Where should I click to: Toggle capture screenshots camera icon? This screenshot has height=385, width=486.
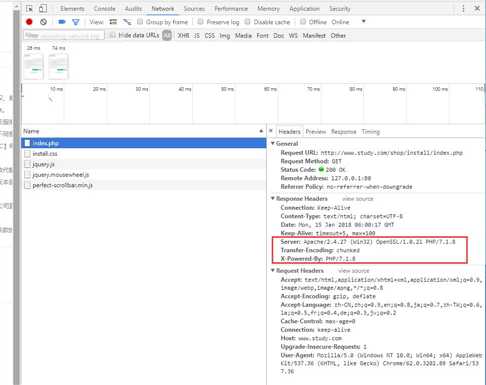coord(62,22)
